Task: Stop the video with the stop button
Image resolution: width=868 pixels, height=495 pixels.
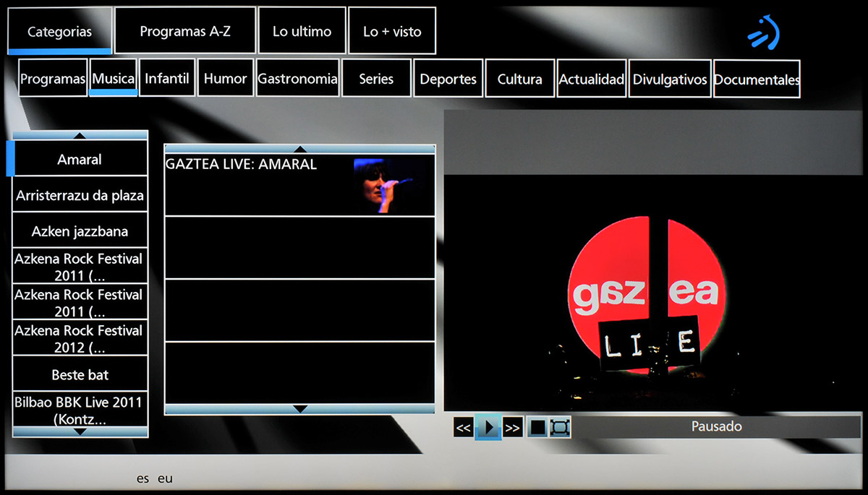Action: pyautogui.click(x=537, y=427)
